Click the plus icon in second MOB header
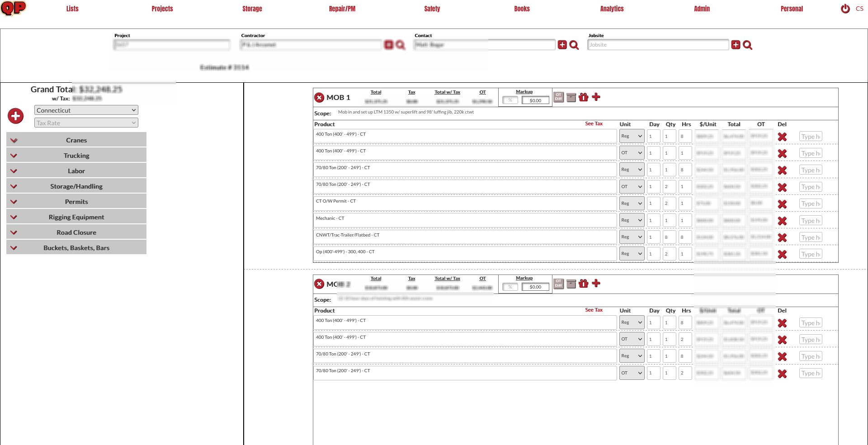Viewport: 868px width, 445px height. coord(596,283)
